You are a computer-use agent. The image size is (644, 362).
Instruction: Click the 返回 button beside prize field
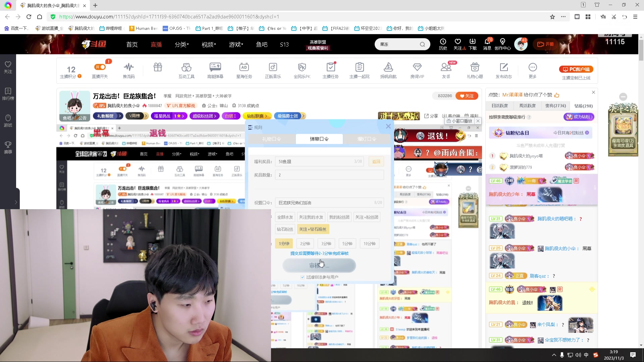coord(376,162)
